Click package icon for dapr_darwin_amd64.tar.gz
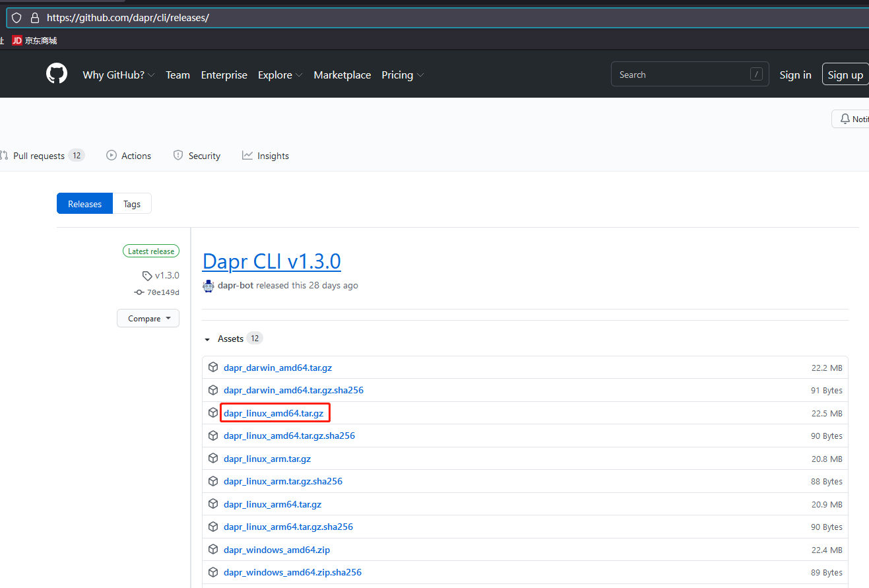This screenshot has height=588, width=869. tap(213, 367)
